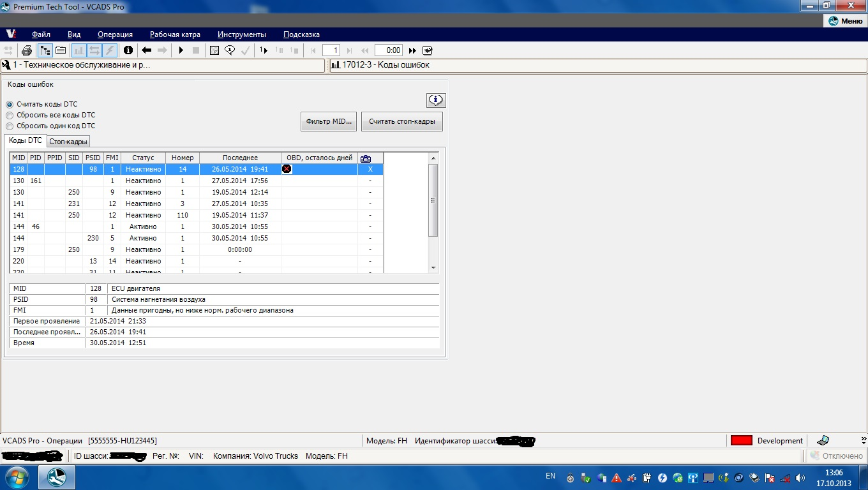Click the fast-forward double arrow icon

(412, 50)
